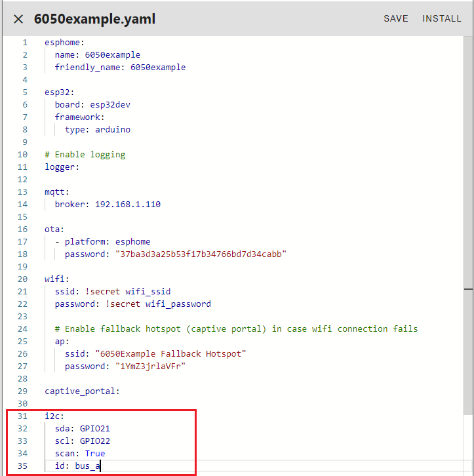The image size is (474, 476).
Task: Click the 'wifi:' key
Action: (x=57, y=279)
